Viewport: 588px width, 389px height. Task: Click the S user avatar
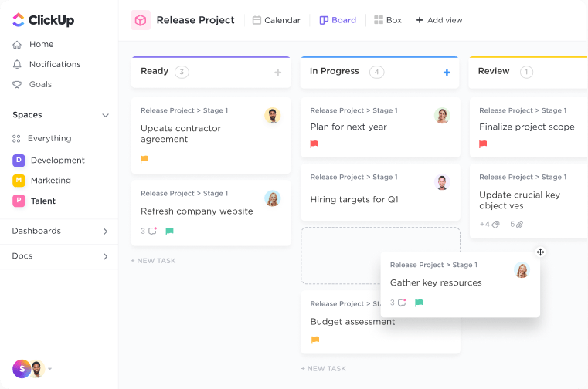pyautogui.click(x=22, y=369)
